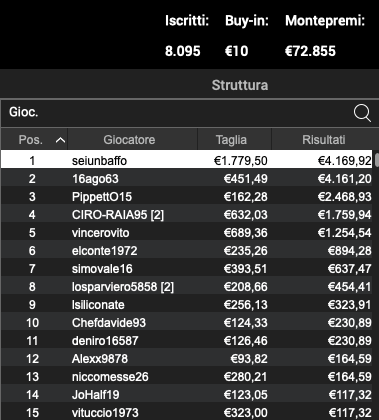
Task: Select the niccomesse26 row
Action: (187, 377)
